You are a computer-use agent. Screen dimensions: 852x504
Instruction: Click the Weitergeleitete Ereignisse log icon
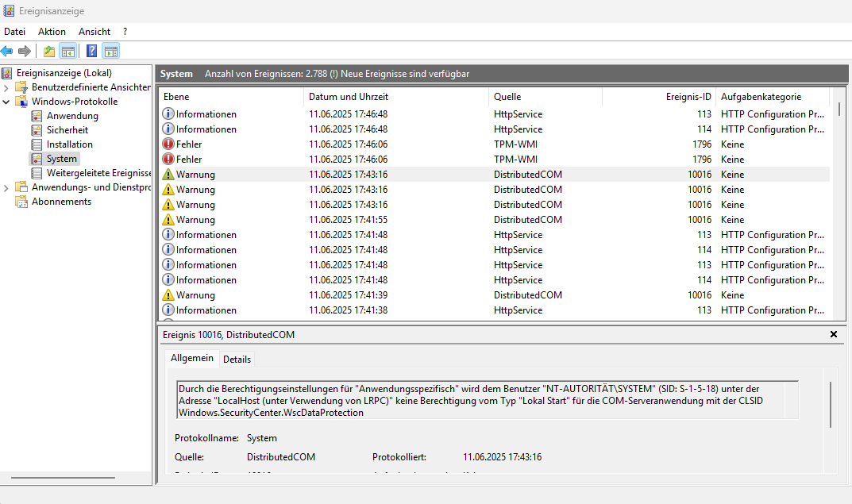tap(37, 173)
